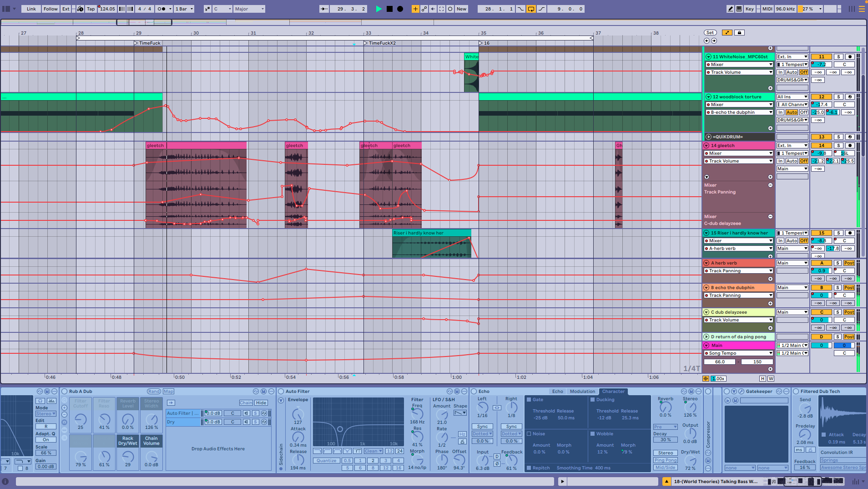Open the 1 Bar quantization dropdown
The height and width of the screenshot is (489, 868).
click(184, 9)
